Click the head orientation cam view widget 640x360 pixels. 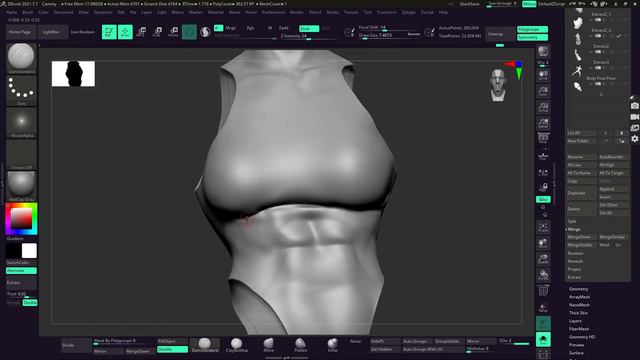coord(498,85)
